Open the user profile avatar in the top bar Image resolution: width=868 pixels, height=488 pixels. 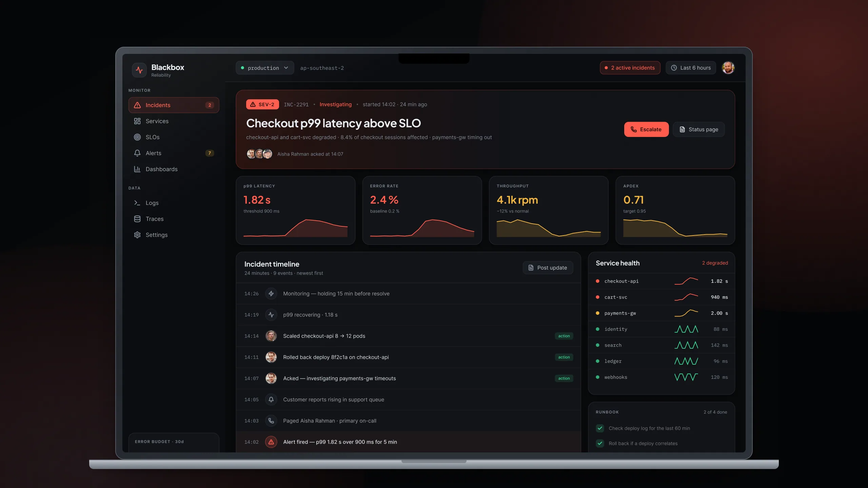pyautogui.click(x=728, y=68)
